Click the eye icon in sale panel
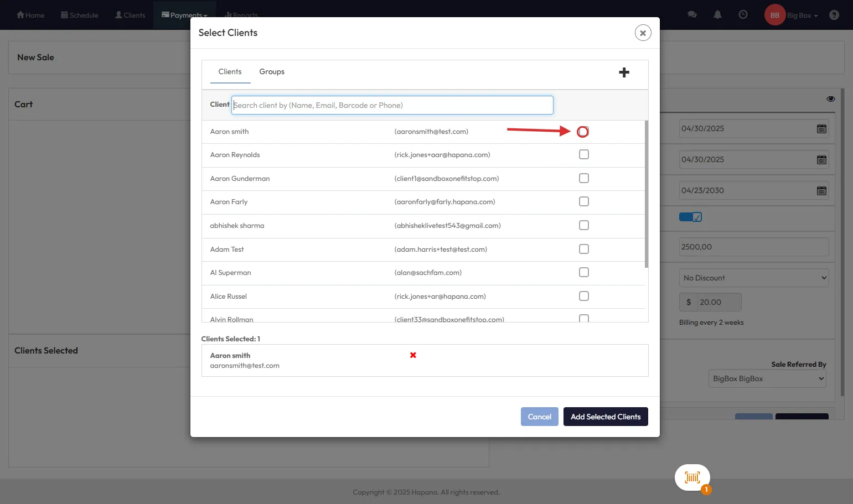Screen dimensions: 853x504 (830, 99)
